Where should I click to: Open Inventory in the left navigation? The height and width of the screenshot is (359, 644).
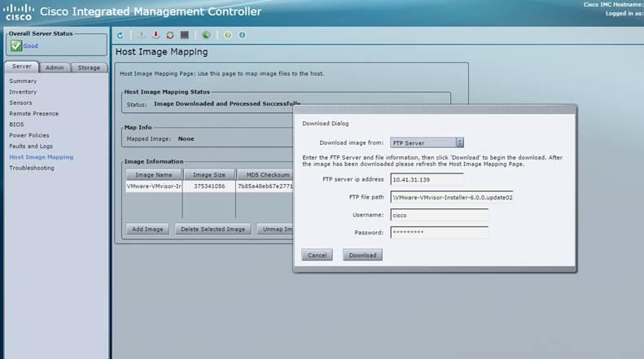pos(23,92)
